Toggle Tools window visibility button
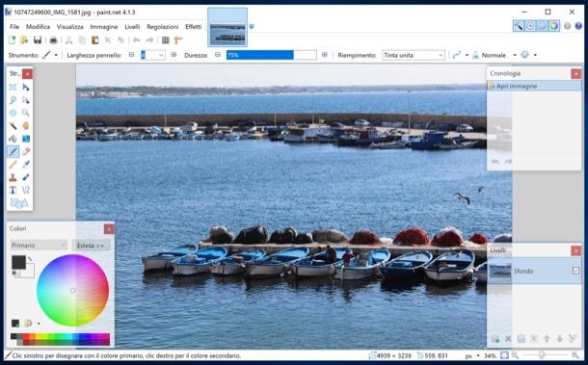 519,26
